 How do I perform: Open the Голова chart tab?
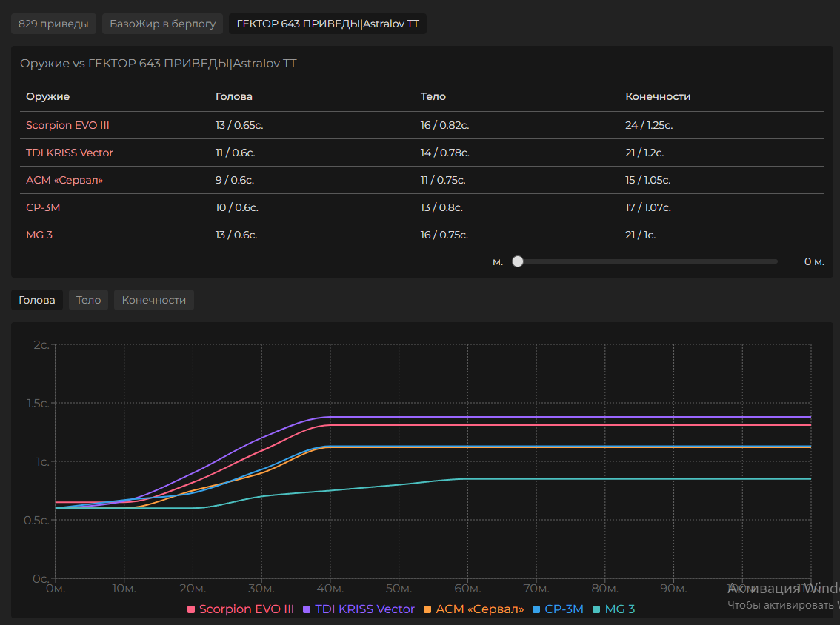(37, 300)
